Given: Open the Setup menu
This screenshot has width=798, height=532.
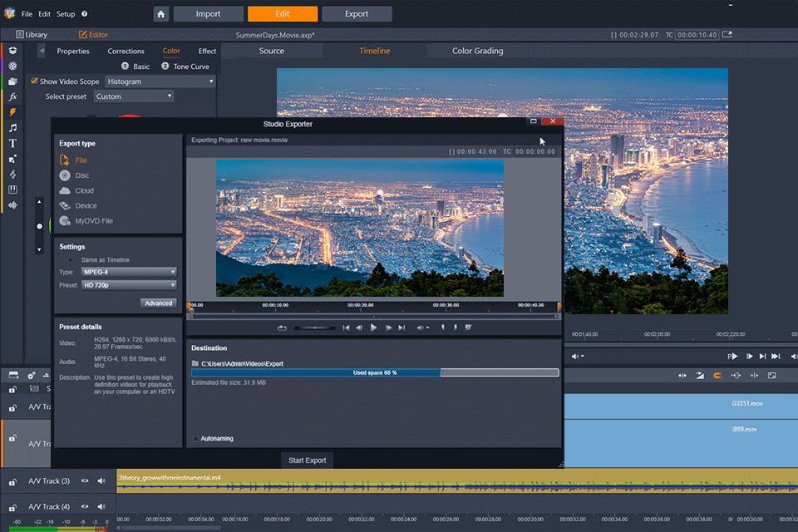Looking at the screenshot, I should click(x=66, y=13).
